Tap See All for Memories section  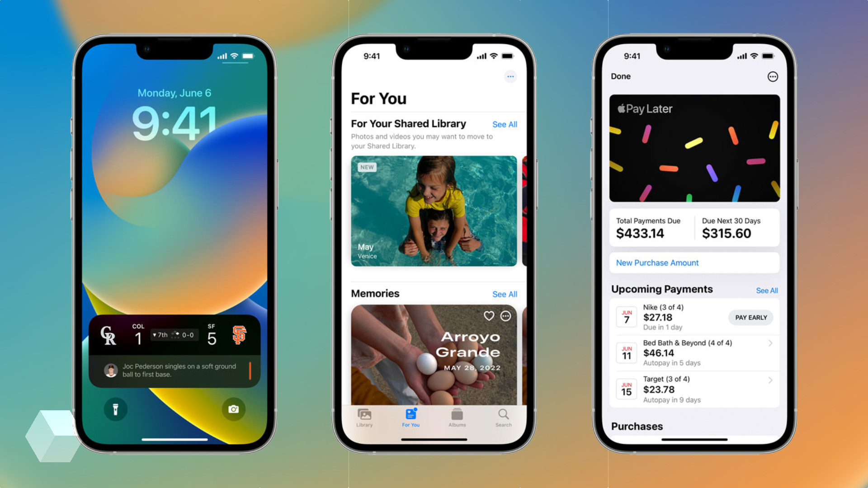click(504, 294)
